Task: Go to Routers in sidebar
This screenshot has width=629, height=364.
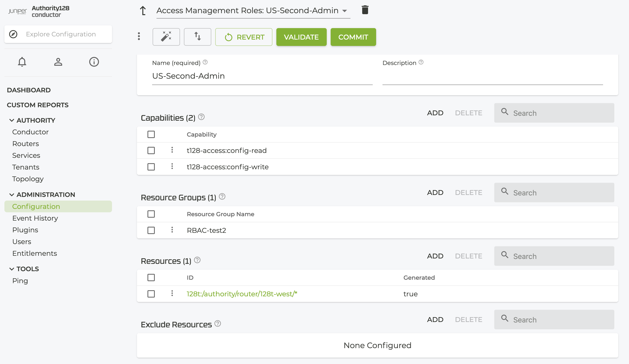Action: [25, 144]
